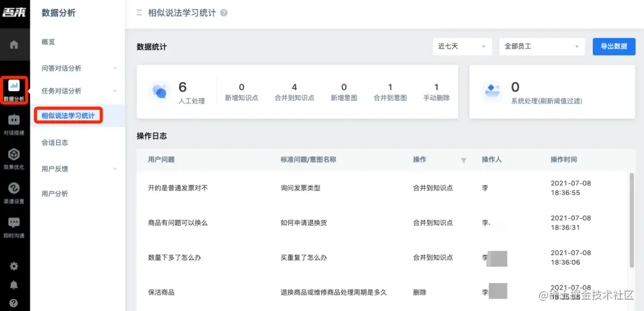Click the 合并到知识点 statistic showing 4
This screenshot has width=644, height=311.
coord(295,92)
